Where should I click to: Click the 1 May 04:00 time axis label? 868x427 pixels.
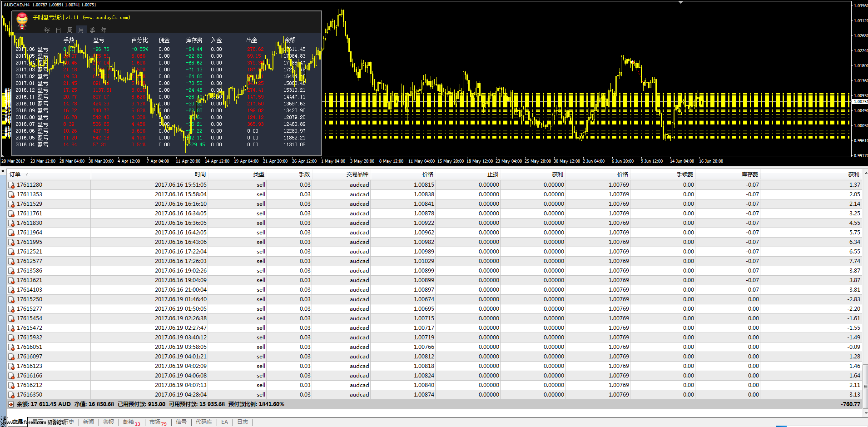(333, 161)
